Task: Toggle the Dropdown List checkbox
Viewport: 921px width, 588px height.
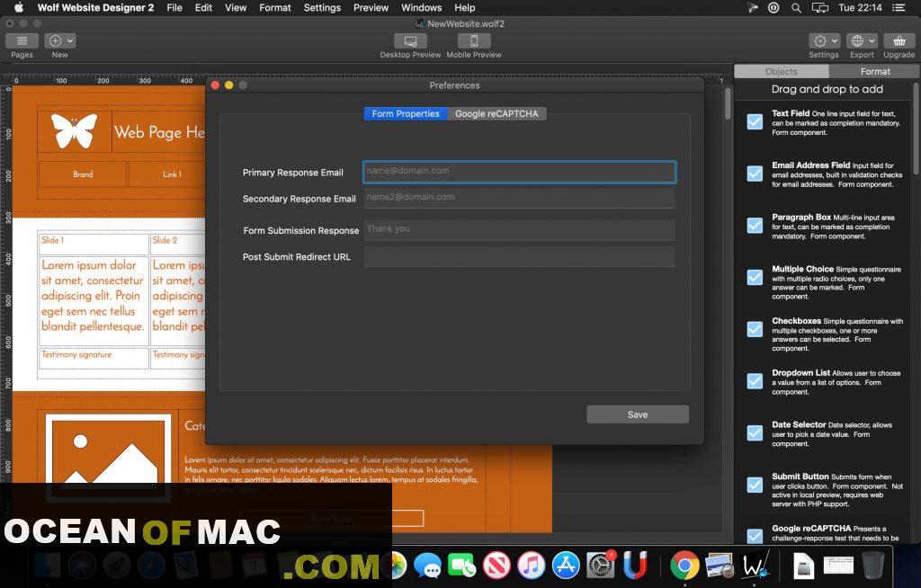Action: pos(755,380)
